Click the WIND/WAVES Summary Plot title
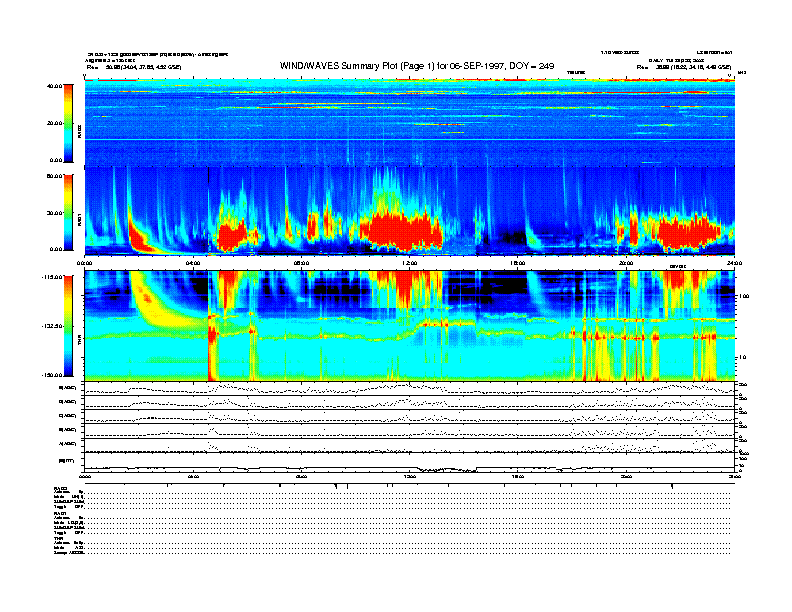This screenshot has width=792, height=612. point(417,66)
